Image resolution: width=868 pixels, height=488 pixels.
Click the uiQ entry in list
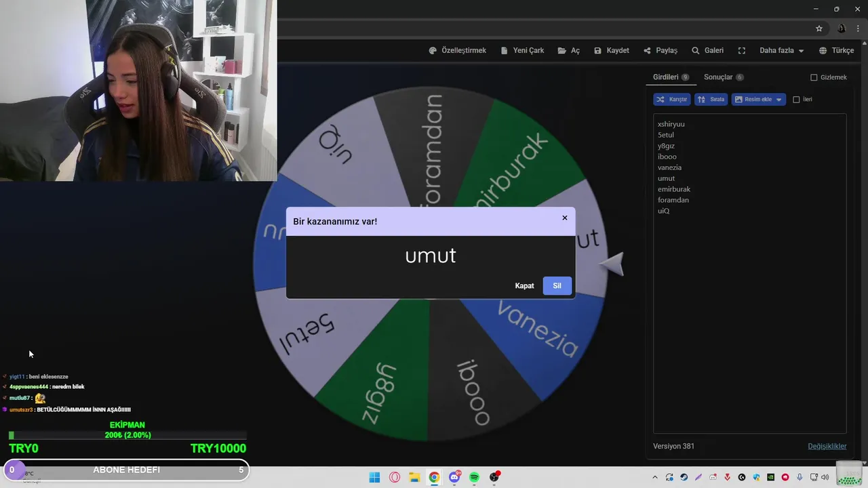[663, 211]
